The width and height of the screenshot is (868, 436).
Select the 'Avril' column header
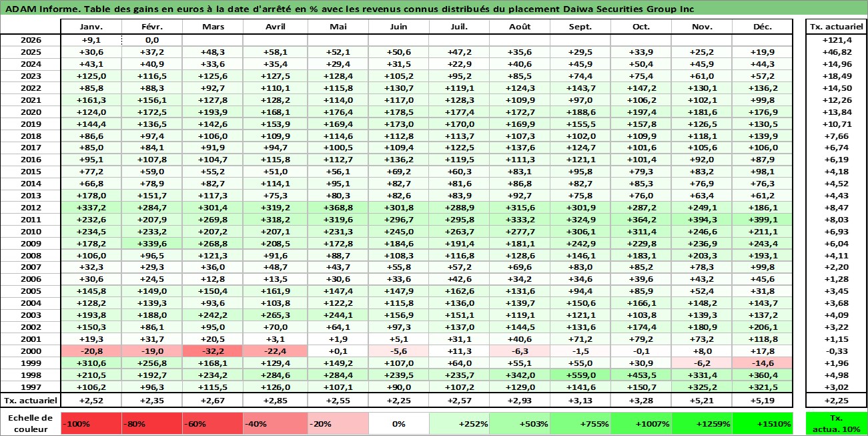275,27
